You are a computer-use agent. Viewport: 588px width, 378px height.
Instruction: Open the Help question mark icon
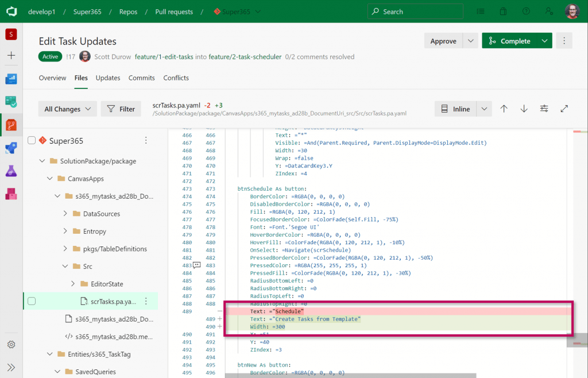[526, 11]
